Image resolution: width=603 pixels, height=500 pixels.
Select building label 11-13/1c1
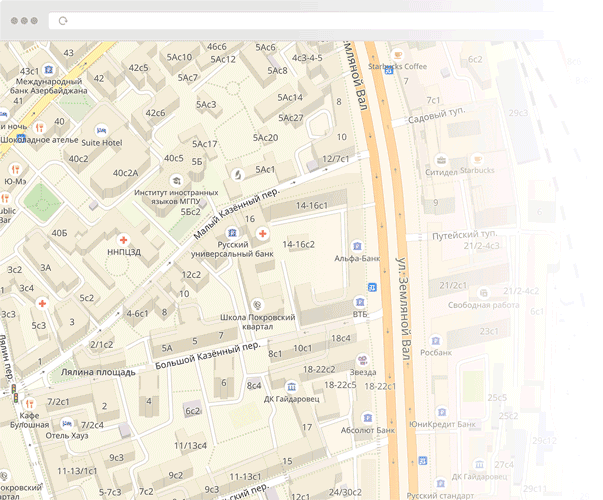point(77,471)
